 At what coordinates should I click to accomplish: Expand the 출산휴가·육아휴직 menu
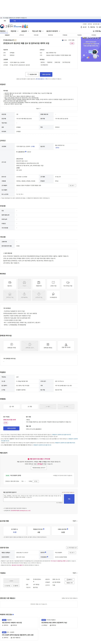(x=53, y=31)
